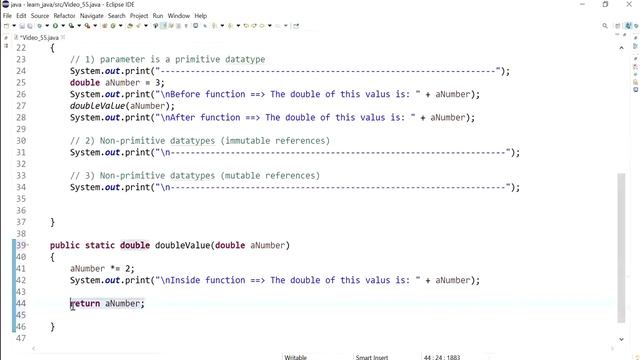Collapse the doubleValue method fold marker at line 39

(27, 245)
